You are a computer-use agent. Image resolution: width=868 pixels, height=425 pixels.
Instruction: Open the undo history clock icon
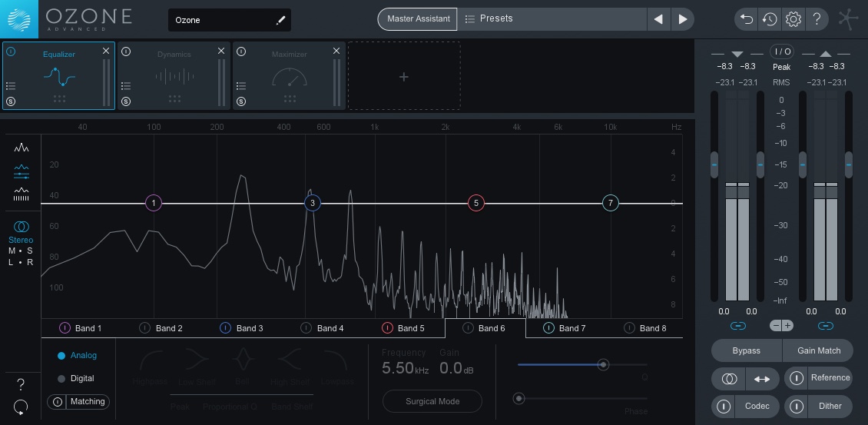pos(770,19)
